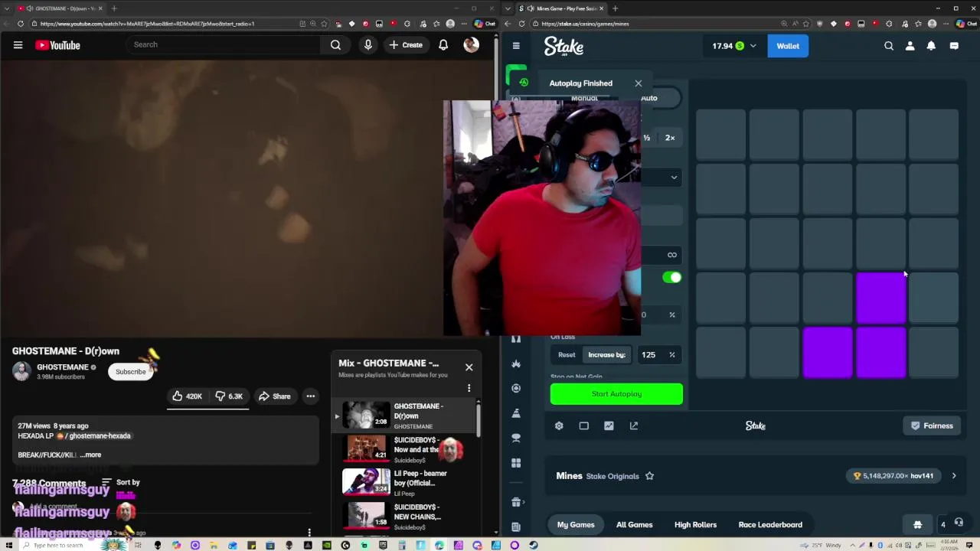
Task: Halve the bet with ½ button
Action: (x=647, y=138)
